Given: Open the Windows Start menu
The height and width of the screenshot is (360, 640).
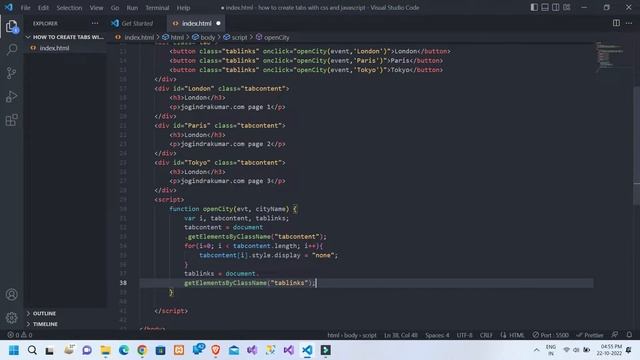Looking at the screenshot, I should 13,350.
